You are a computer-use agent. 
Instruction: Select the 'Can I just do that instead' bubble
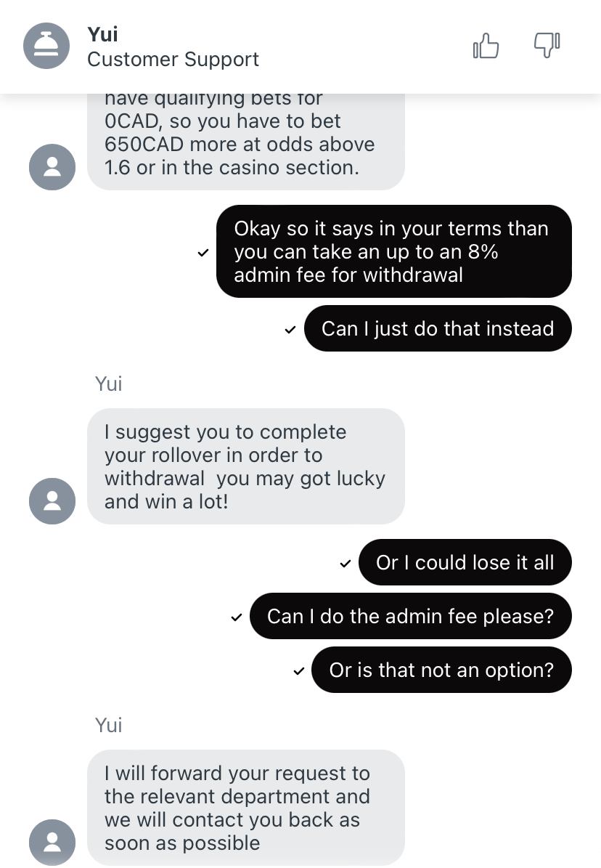click(x=438, y=329)
